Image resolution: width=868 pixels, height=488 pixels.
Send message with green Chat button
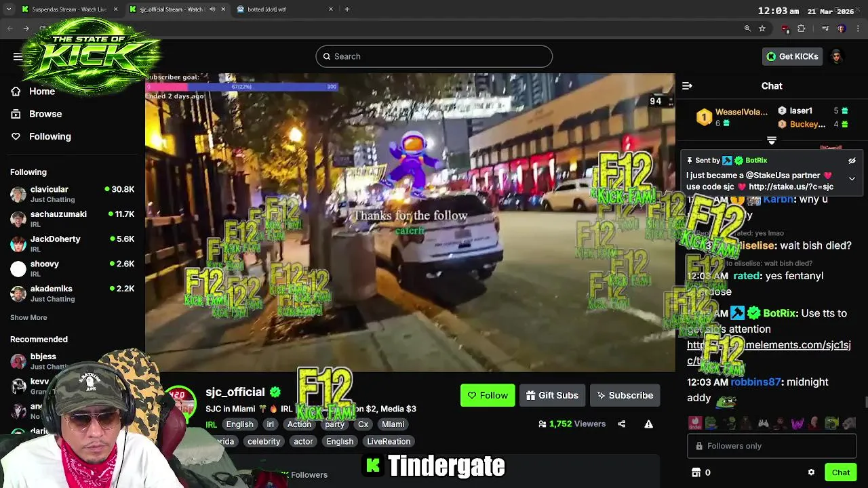tap(841, 472)
